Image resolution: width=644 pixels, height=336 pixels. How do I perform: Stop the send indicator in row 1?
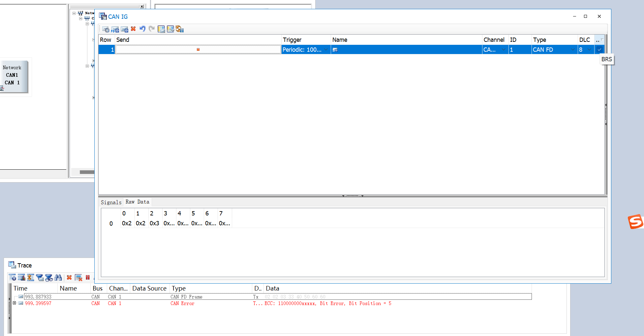(x=198, y=49)
